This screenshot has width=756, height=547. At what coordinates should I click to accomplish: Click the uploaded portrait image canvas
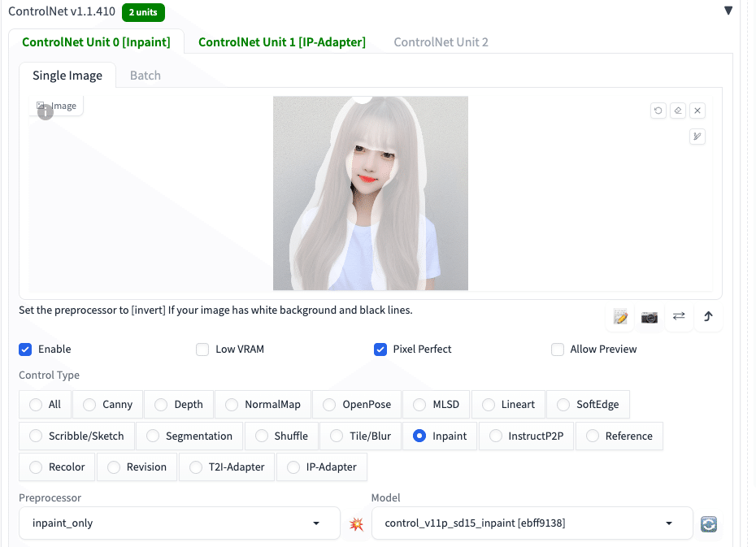pyautogui.click(x=371, y=193)
